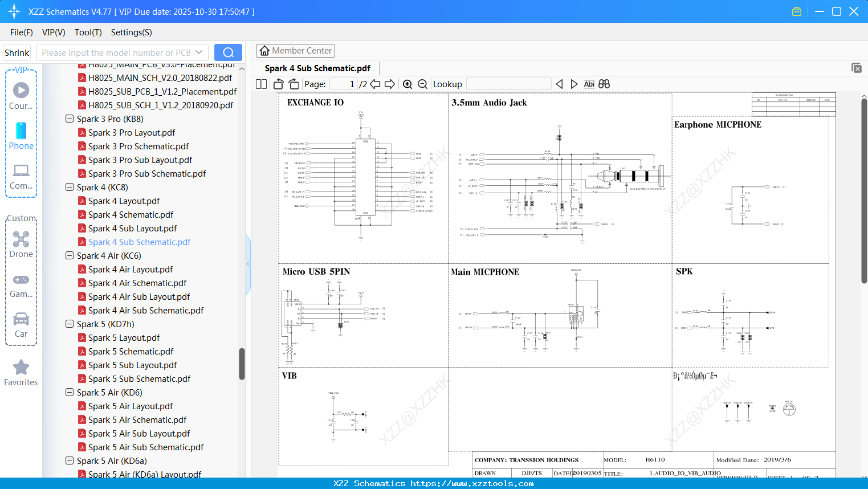Go to the next page using the arrow icon
The image size is (868, 489).
(390, 83)
